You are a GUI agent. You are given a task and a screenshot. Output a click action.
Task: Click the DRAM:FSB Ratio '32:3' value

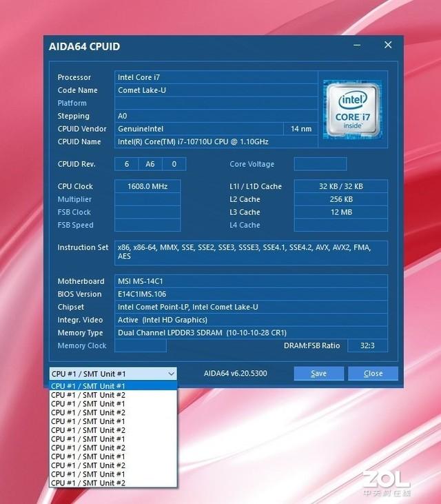367,345
